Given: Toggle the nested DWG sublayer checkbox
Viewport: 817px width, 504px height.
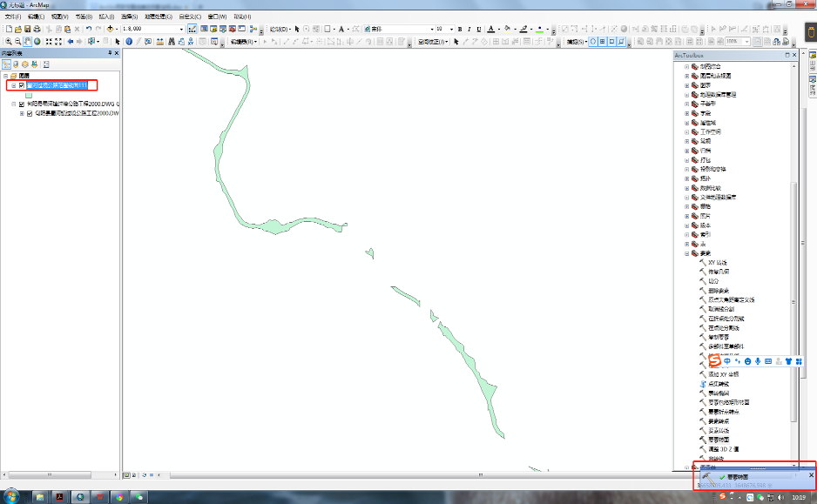Looking at the screenshot, I should click(30, 113).
